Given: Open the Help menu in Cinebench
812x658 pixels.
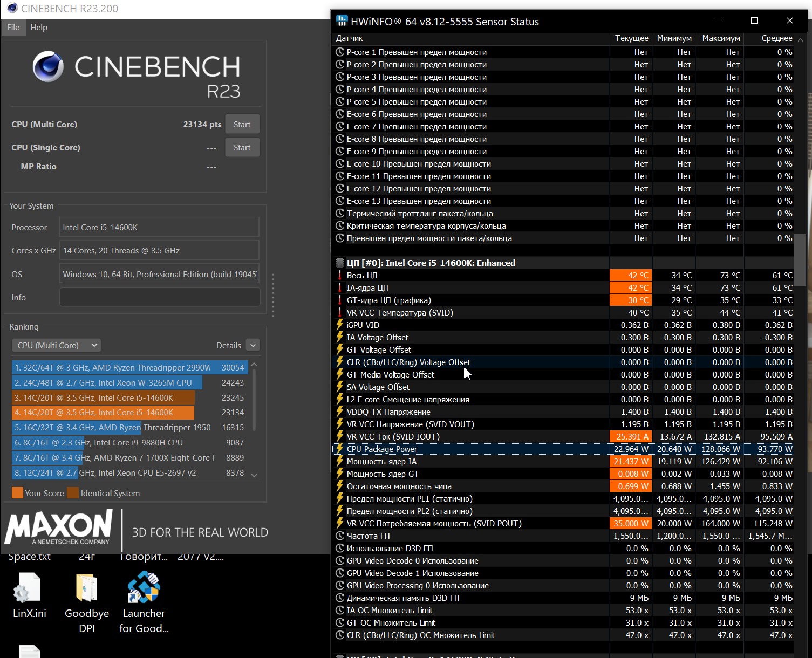Looking at the screenshot, I should (39, 28).
